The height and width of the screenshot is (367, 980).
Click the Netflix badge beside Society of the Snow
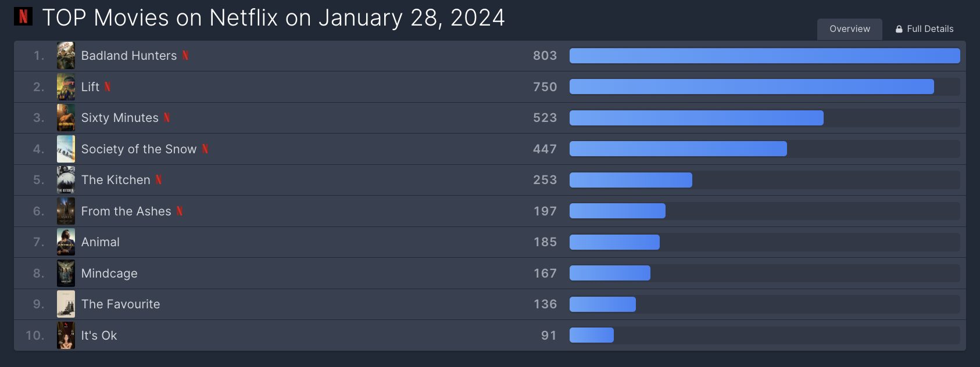pyautogui.click(x=205, y=149)
